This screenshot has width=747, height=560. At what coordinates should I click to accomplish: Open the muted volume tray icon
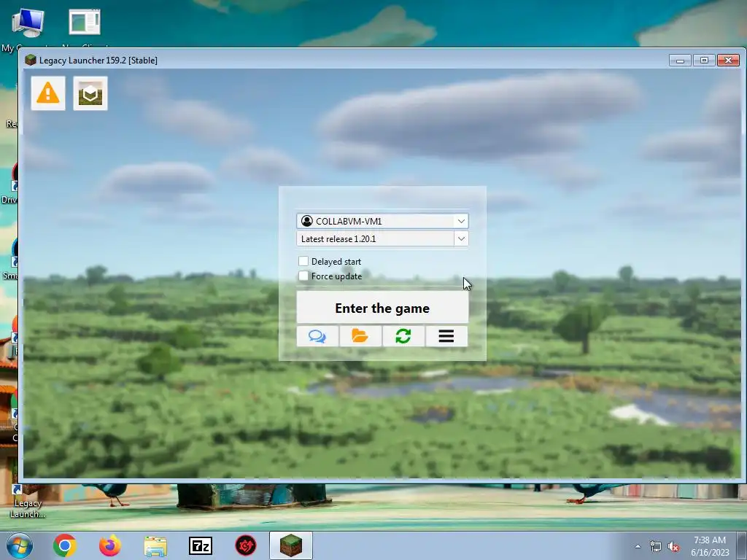[x=673, y=547]
